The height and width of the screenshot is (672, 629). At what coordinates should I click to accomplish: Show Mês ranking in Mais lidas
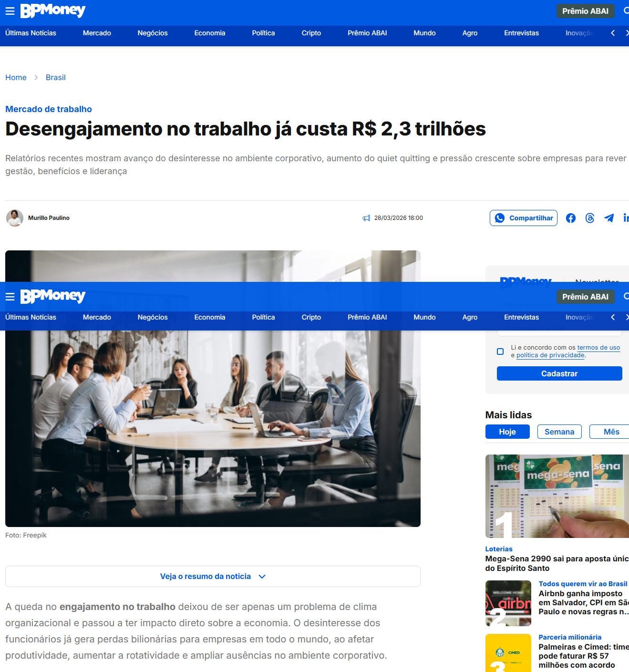(x=611, y=432)
